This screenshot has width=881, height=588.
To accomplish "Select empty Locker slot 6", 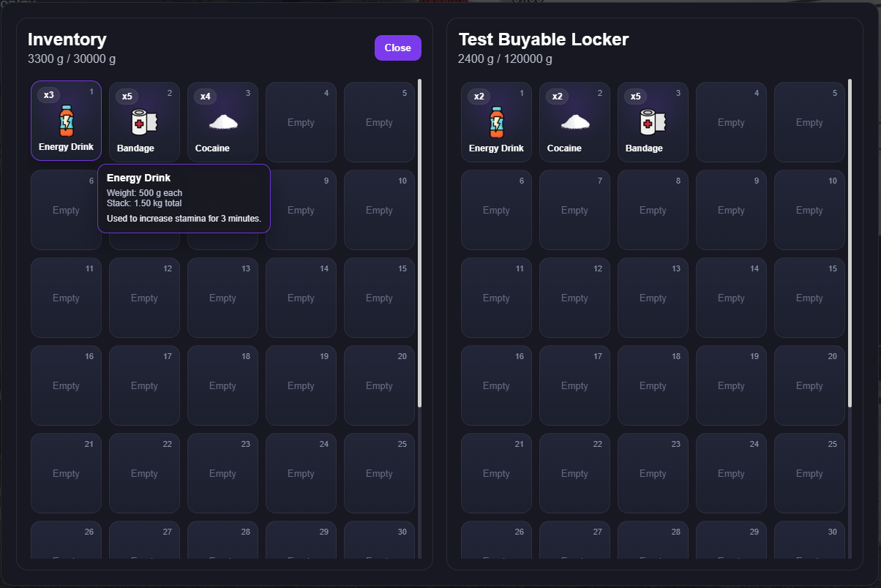I will tap(496, 210).
